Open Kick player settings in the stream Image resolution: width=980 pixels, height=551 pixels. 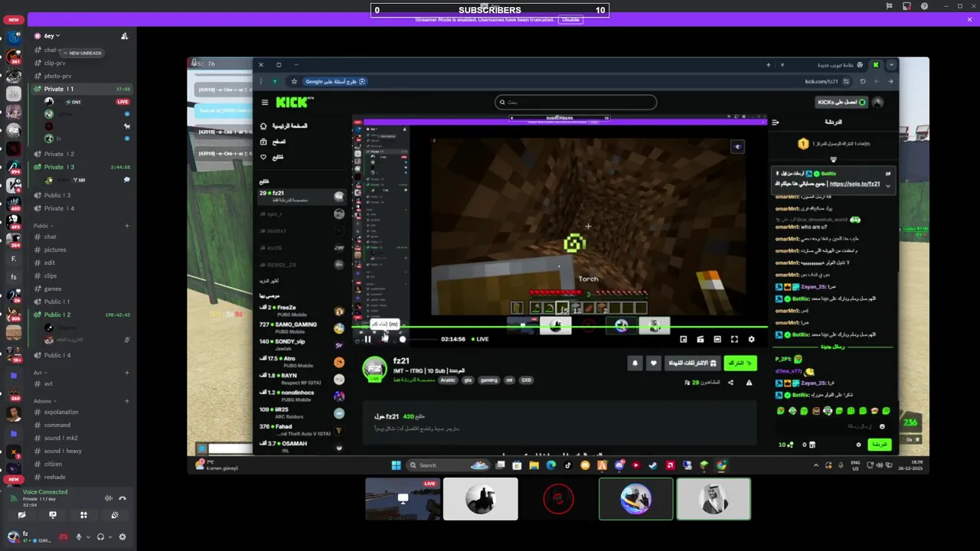pyautogui.click(x=751, y=339)
